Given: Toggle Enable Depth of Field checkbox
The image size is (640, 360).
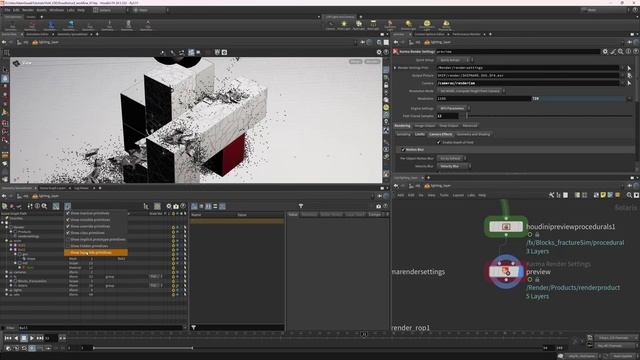Looking at the screenshot, I should (439, 142).
